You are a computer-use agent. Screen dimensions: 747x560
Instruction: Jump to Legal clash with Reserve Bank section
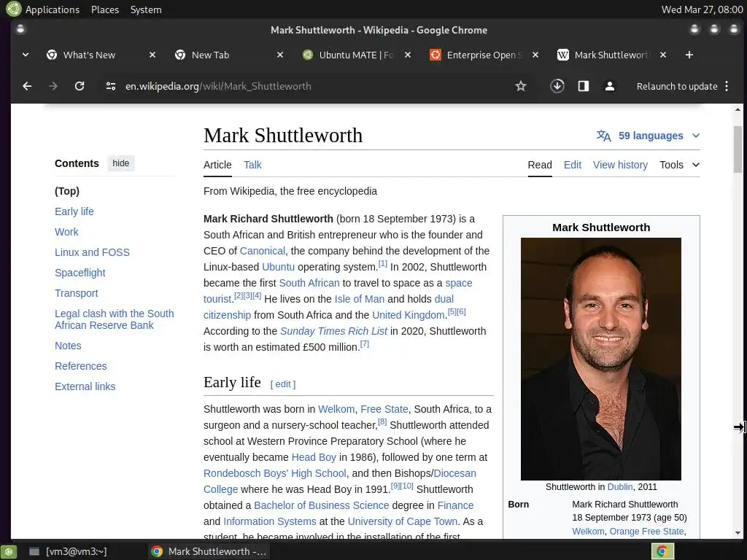click(x=115, y=319)
